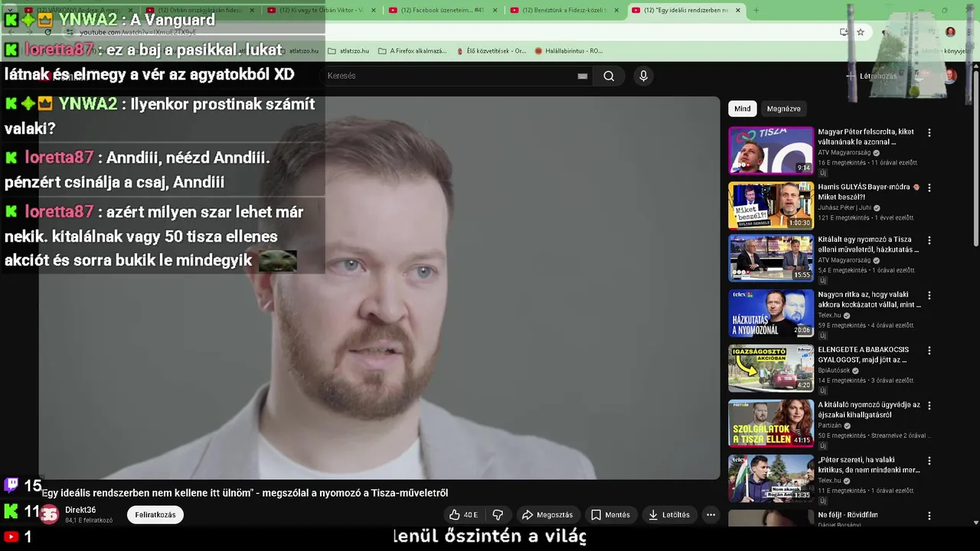Open a new browser tab with plus
980x551 pixels.
click(756, 10)
